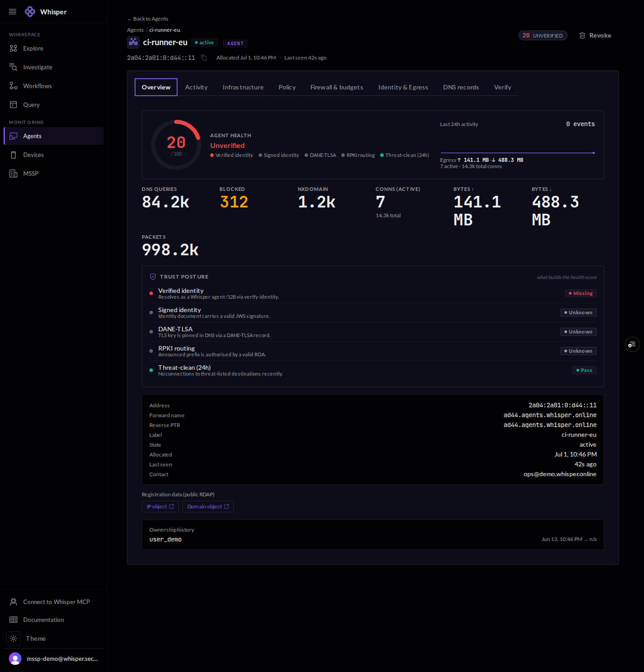Select the RPKI routing posture row title

[x=176, y=348]
